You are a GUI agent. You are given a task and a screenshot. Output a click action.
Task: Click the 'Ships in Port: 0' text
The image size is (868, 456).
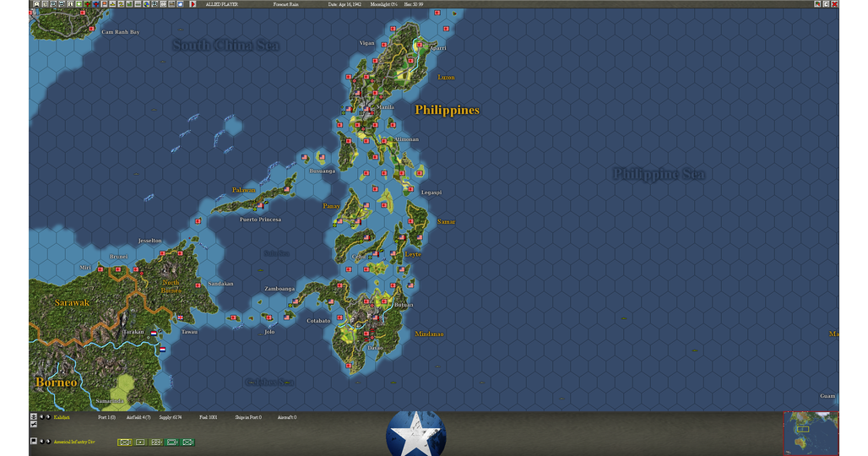click(x=248, y=417)
